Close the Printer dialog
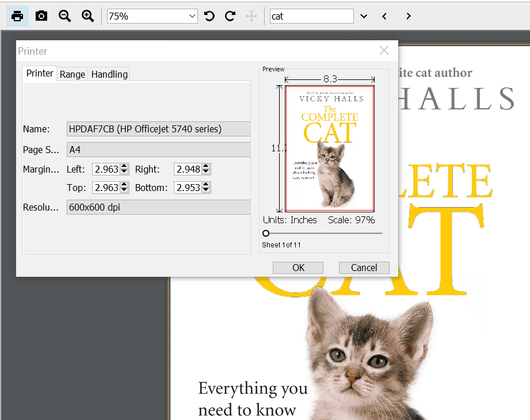The width and height of the screenshot is (530, 420). point(384,51)
